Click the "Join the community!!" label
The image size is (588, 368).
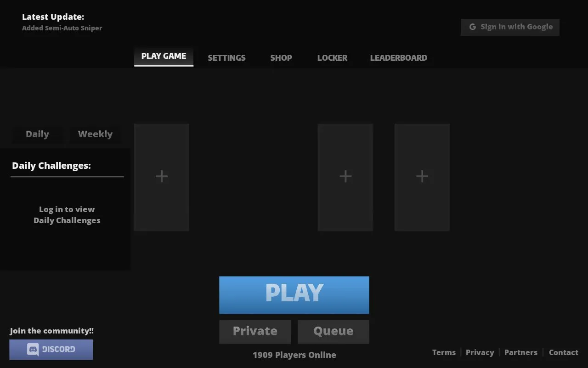tap(52, 331)
